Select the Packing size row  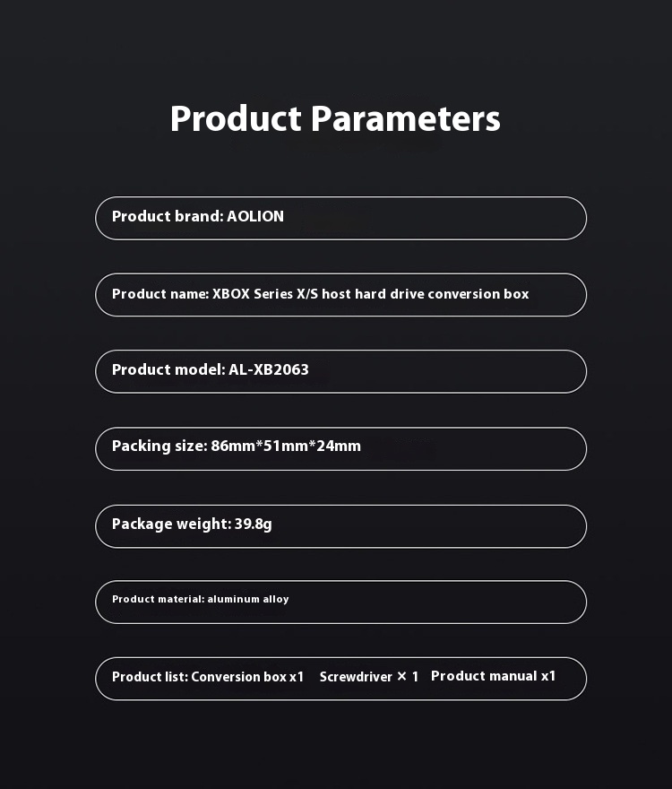(340, 448)
